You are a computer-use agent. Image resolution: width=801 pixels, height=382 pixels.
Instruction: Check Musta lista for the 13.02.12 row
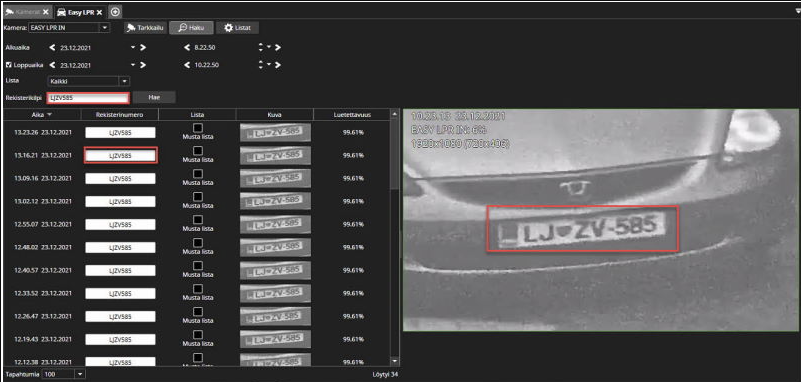pyautogui.click(x=198, y=197)
